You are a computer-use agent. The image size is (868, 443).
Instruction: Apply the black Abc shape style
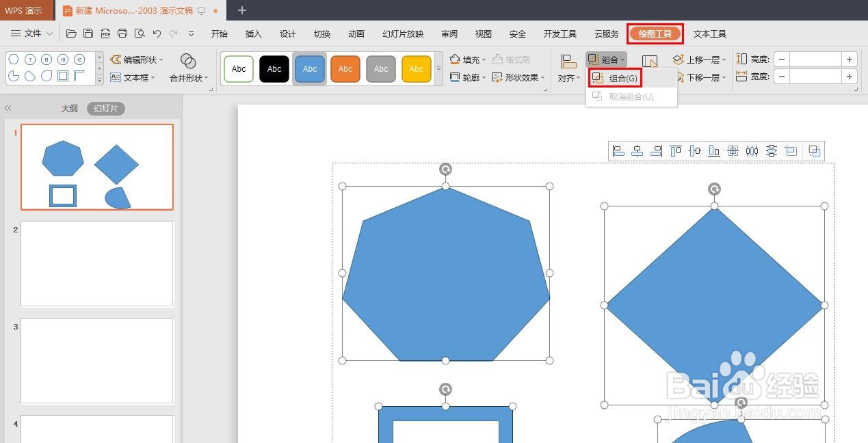coord(274,69)
